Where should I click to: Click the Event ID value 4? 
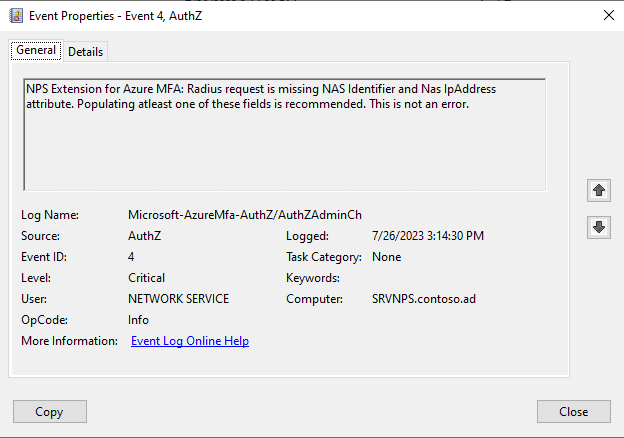(x=132, y=257)
